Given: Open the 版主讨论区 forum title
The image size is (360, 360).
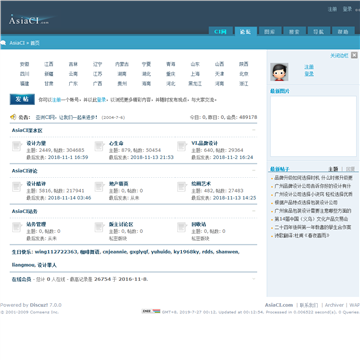Looking at the screenshot, I should tap(121, 224).
